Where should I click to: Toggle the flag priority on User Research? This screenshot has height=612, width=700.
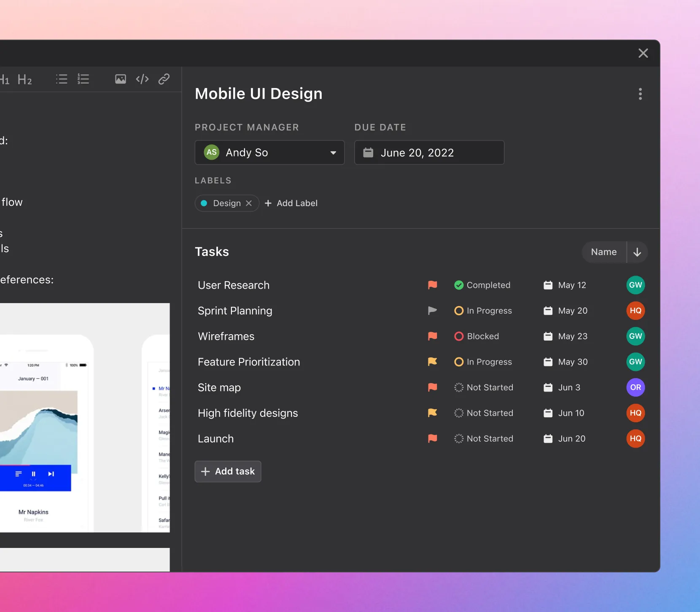432,285
